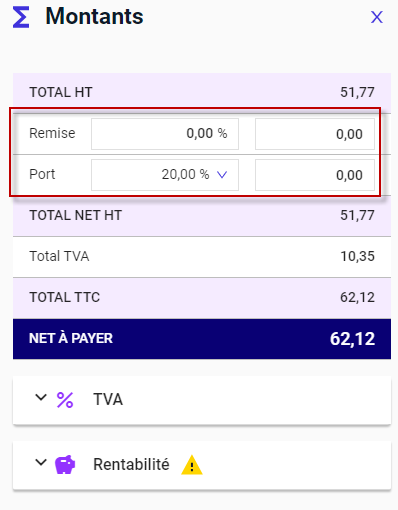Click the TOTAL NET HT row
Screen dimensions: 398x510
coord(202,216)
